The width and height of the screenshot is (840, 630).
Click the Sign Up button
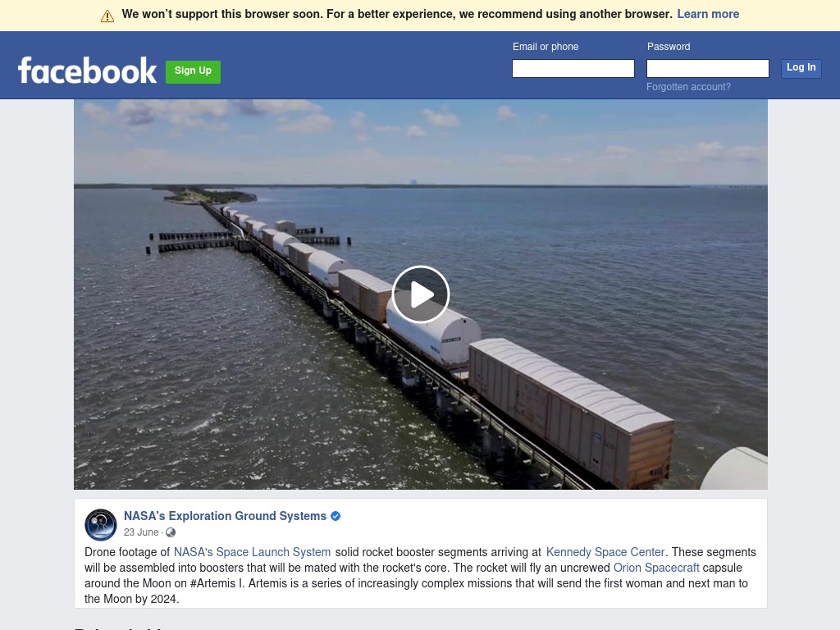pos(193,71)
